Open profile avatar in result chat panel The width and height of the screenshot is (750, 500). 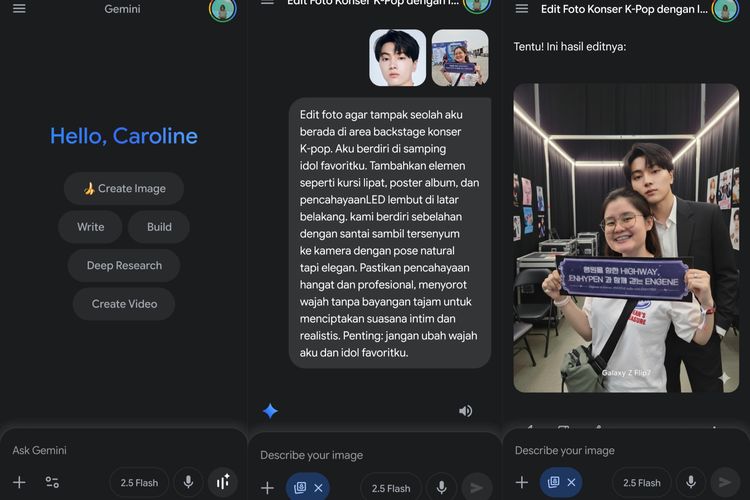pos(725,10)
